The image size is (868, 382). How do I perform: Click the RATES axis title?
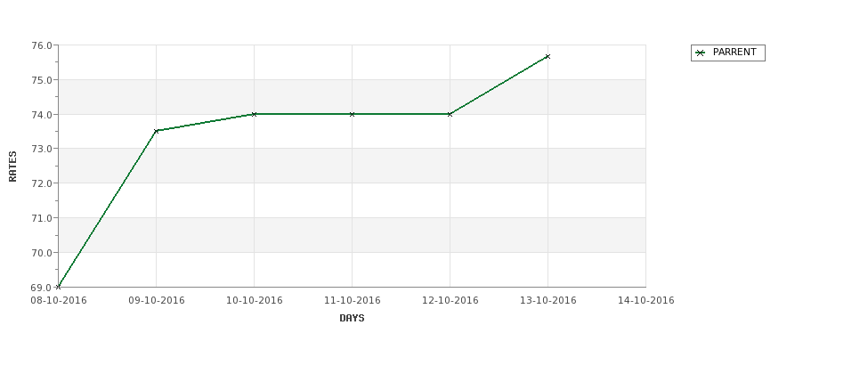click(x=12, y=167)
